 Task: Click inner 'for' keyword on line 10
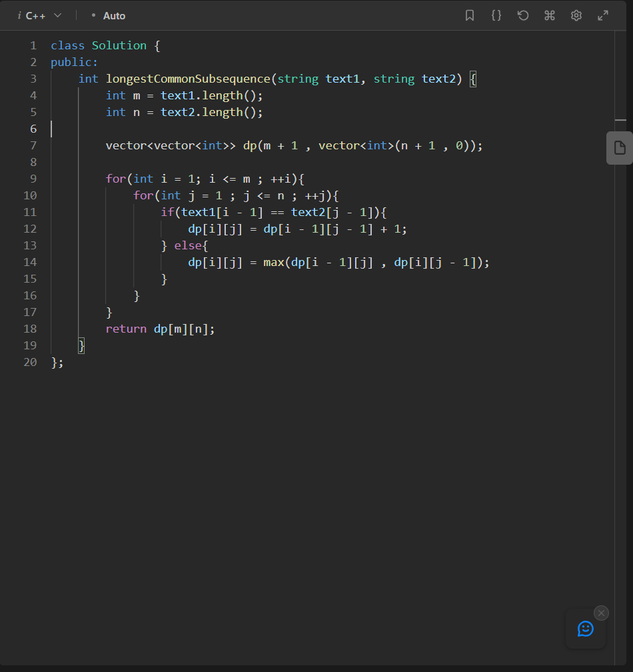143,195
